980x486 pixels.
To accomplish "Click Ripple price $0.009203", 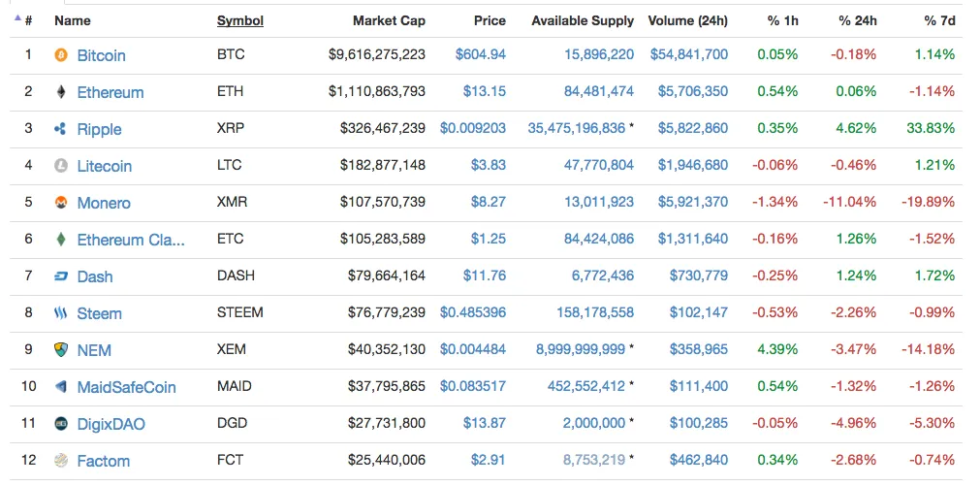I will (473, 128).
